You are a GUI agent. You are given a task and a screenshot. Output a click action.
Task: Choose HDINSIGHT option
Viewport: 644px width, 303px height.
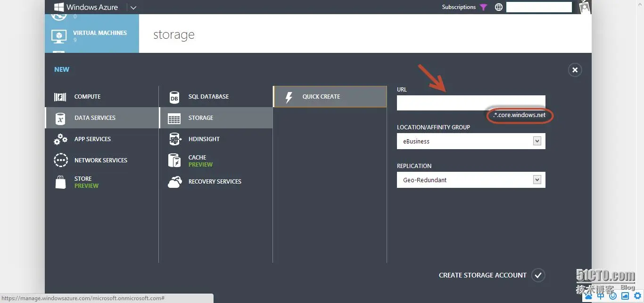pyautogui.click(x=216, y=139)
